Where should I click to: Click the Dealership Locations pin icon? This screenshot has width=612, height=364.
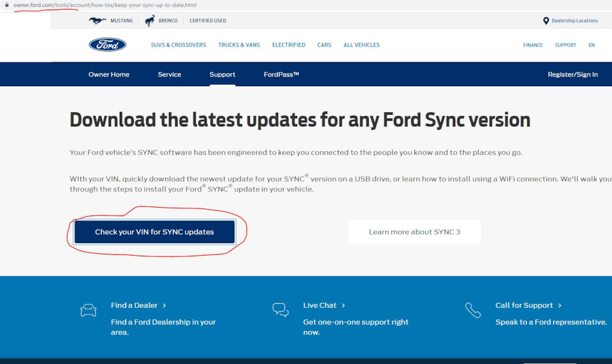coord(546,20)
